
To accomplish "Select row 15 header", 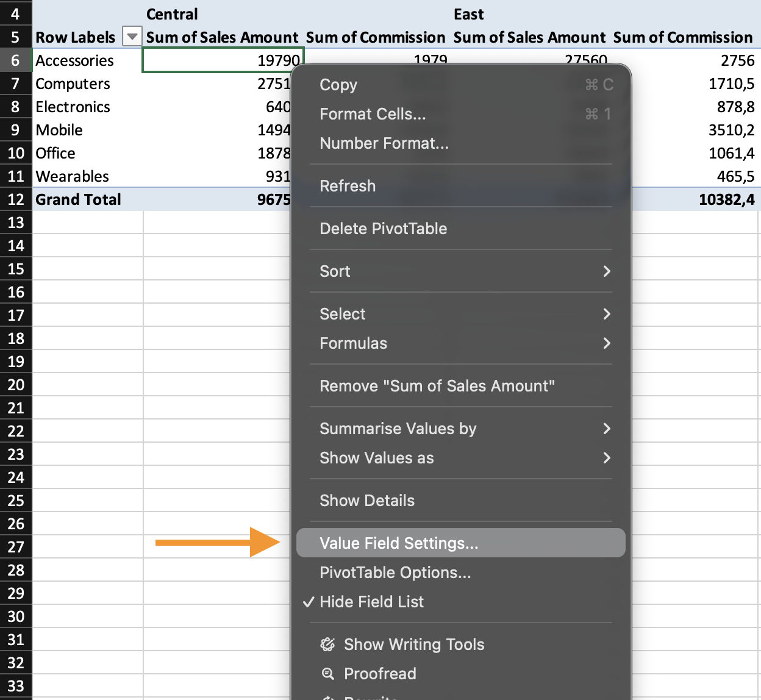I will coord(16,269).
